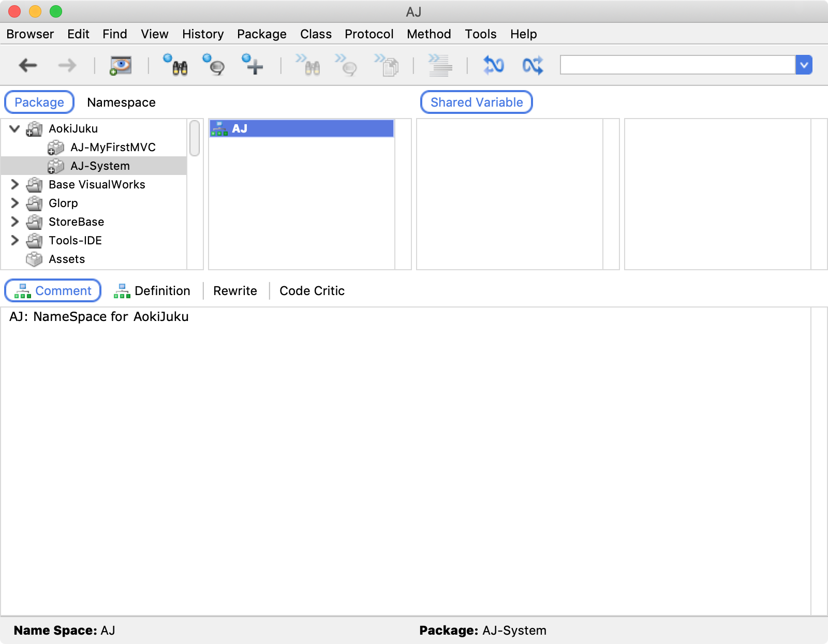The height and width of the screenshot is (644, 828).
Task: Expand the Base VisualWorks bundle
Action: 14,184
